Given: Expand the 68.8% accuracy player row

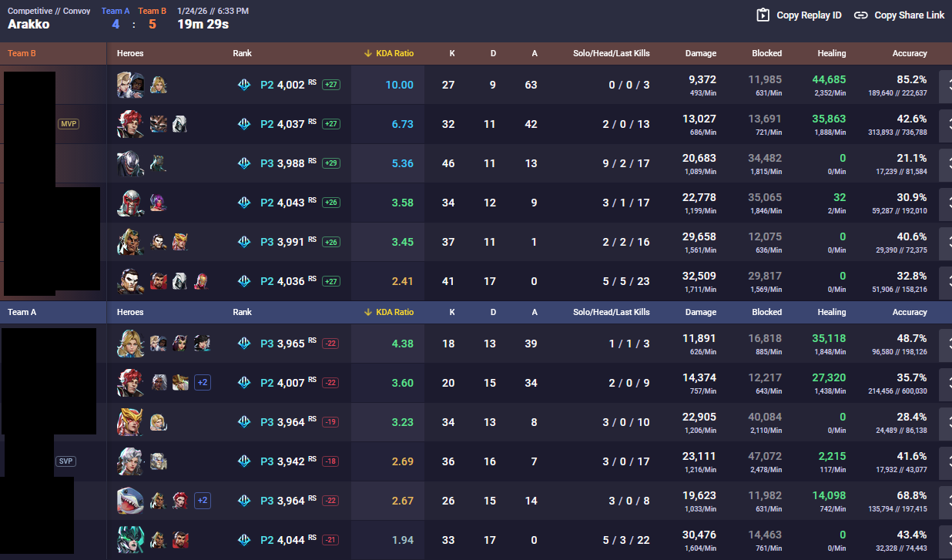Looking at the screenshot, I should [945, 501].
